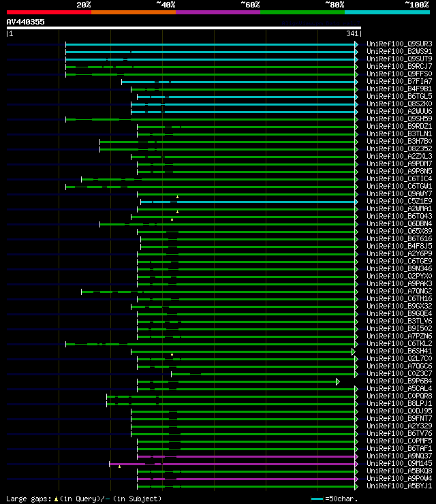436x504 pixels.
Task: Select the UniRef100_O82352 label
Action: point(399,149)
